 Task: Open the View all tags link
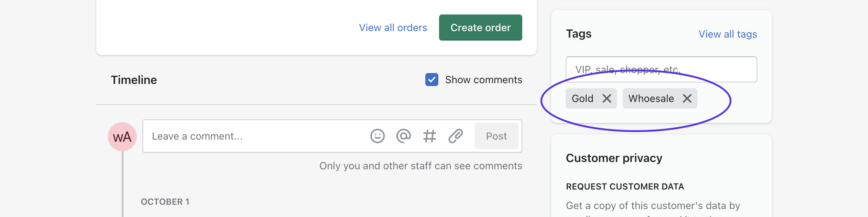pos(728,34)
